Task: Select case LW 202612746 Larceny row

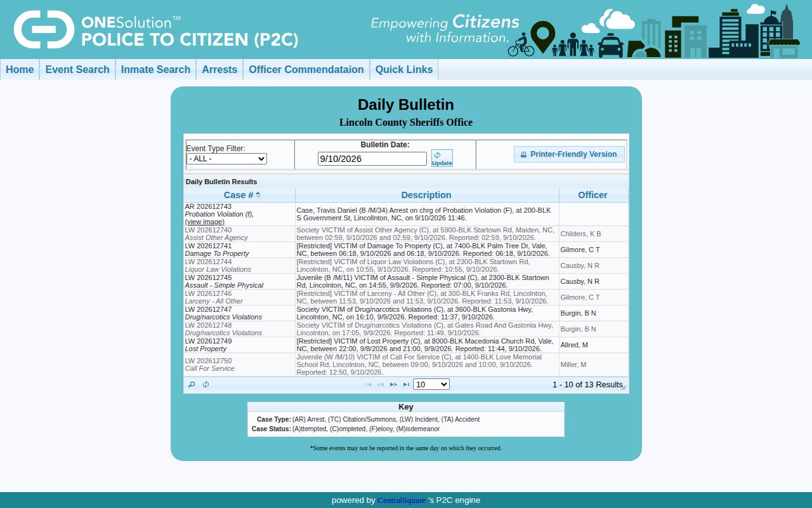Action: 406,297
